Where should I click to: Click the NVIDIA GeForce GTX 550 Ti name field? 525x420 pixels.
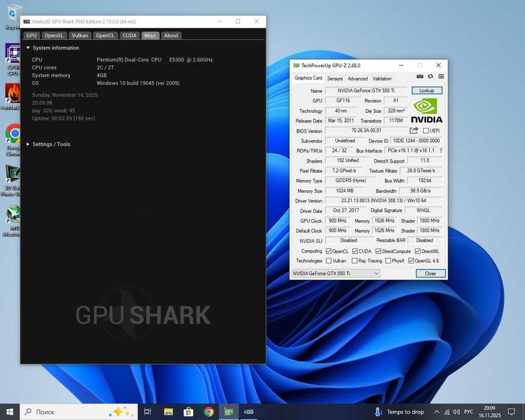366,91
